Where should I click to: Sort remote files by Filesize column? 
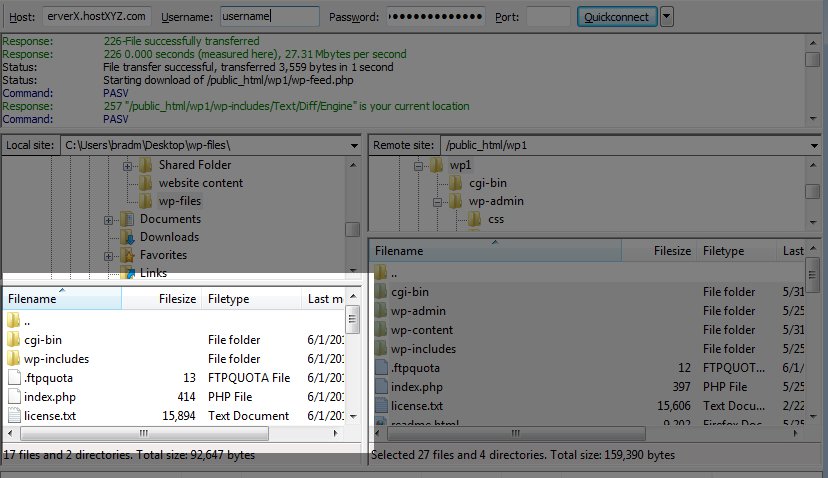[x=658, y=250]
